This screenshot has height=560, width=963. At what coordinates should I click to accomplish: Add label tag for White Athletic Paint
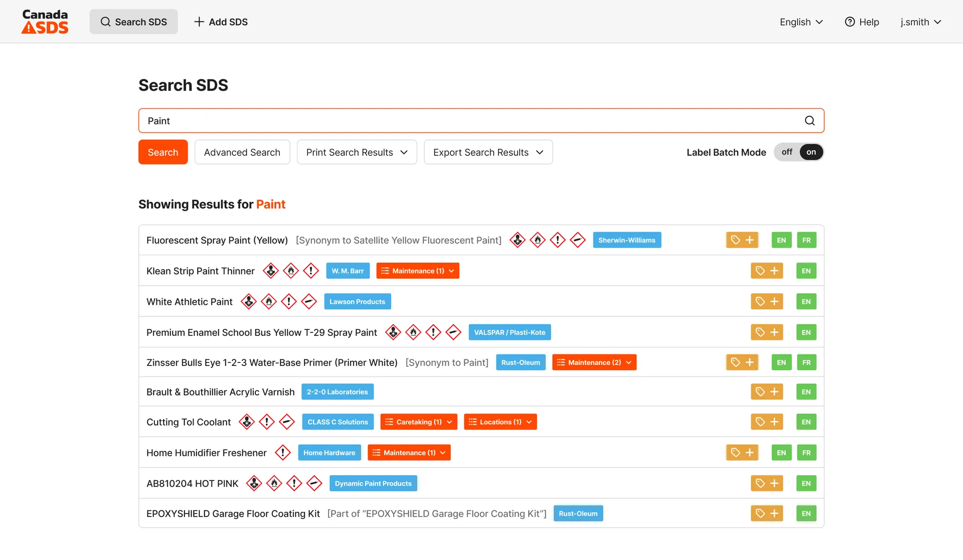pos(766,301)
